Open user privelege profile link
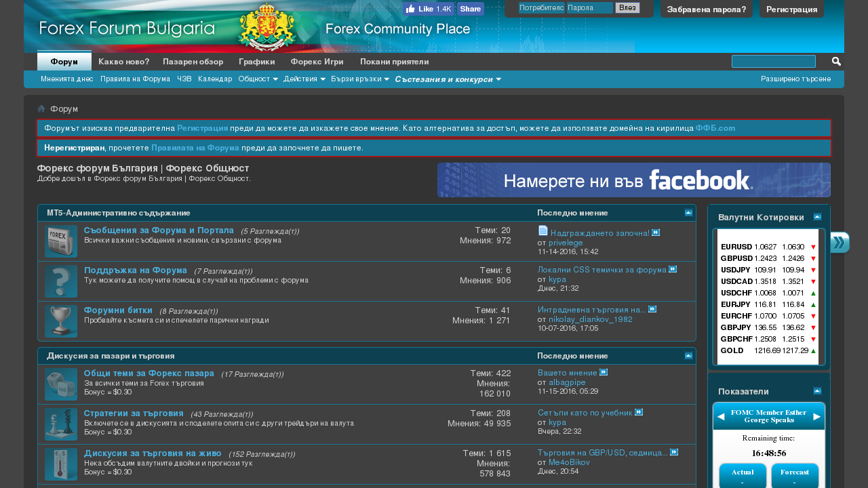868x488 pixels. coord(566,242)
